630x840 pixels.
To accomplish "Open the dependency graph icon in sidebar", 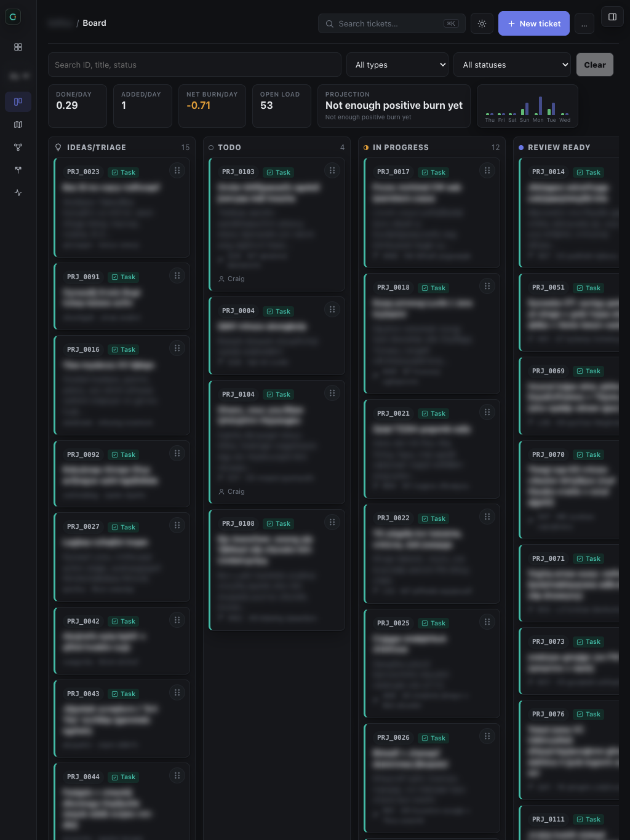I will coord(18,147).
